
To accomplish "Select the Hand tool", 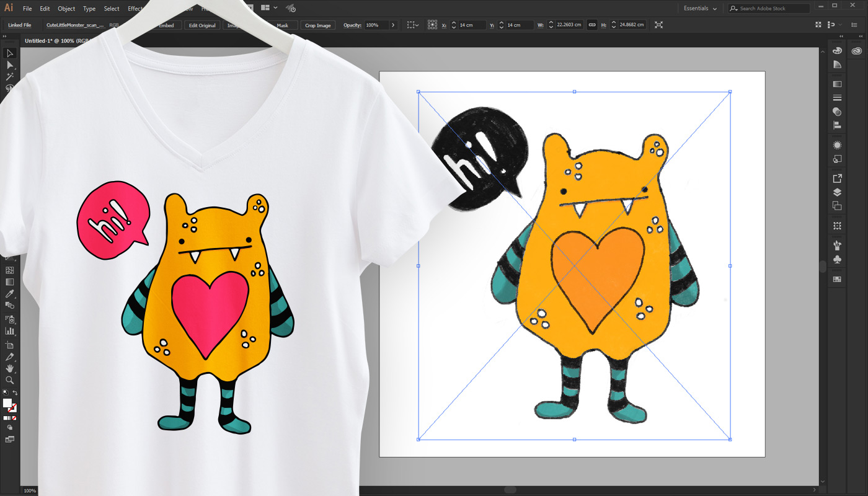I will (x=10, y=368).
